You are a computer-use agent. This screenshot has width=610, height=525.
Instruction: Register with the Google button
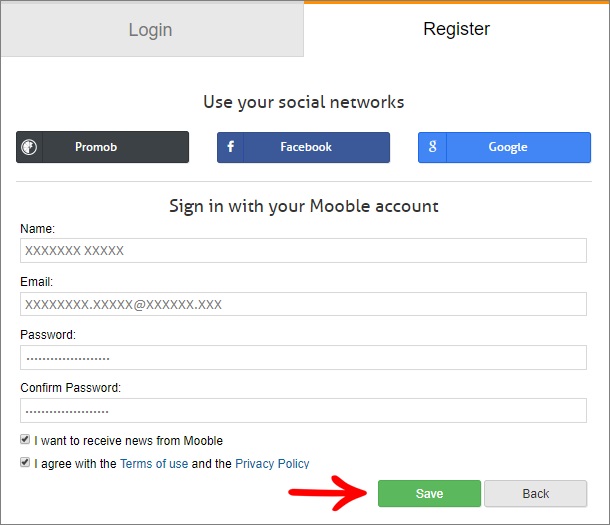pos(504,147)
